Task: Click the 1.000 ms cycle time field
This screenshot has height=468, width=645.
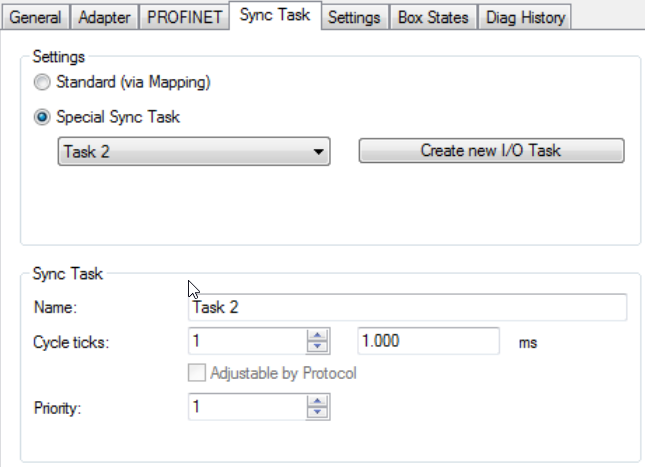Action: tap(427, 341)
